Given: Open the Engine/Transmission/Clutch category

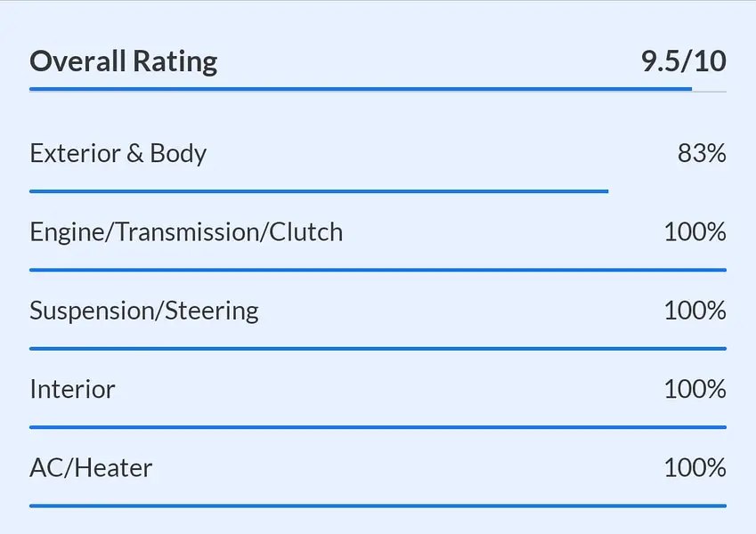Looking at the screenshot, I should tap(186, 232).
